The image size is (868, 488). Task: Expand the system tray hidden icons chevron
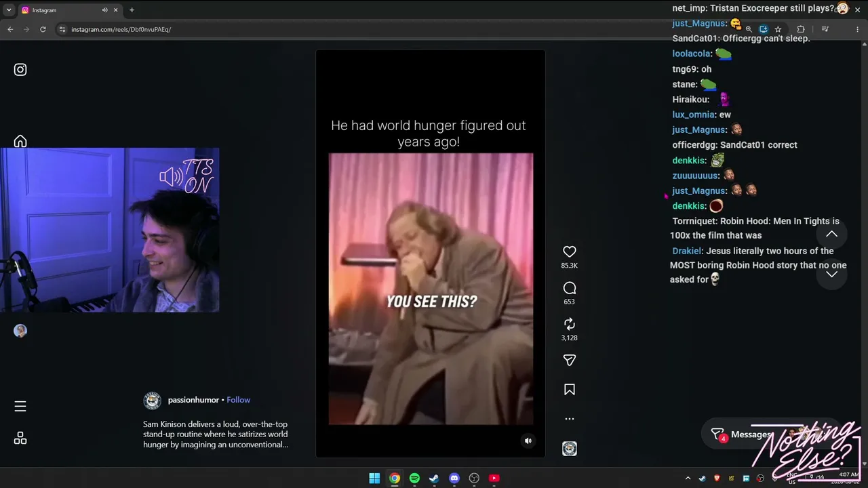(688, 479)
